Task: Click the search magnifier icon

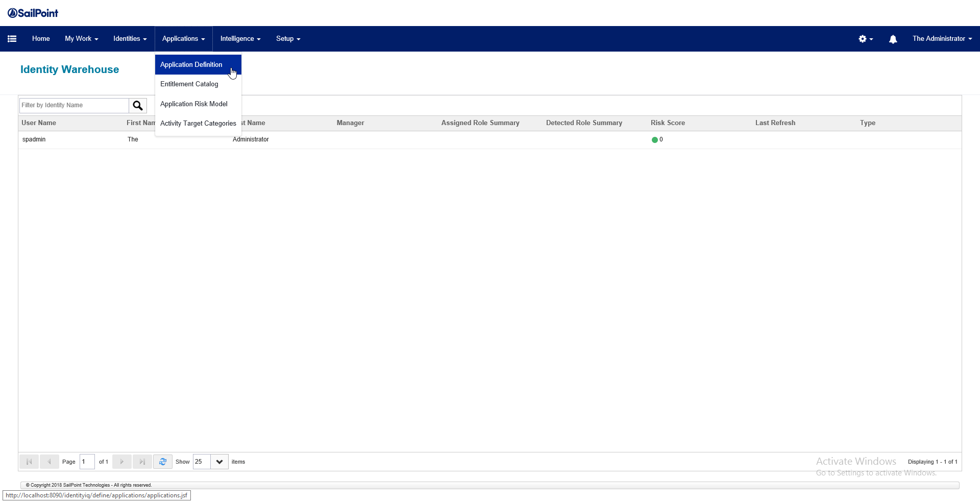Action: [x=138, y=105]
